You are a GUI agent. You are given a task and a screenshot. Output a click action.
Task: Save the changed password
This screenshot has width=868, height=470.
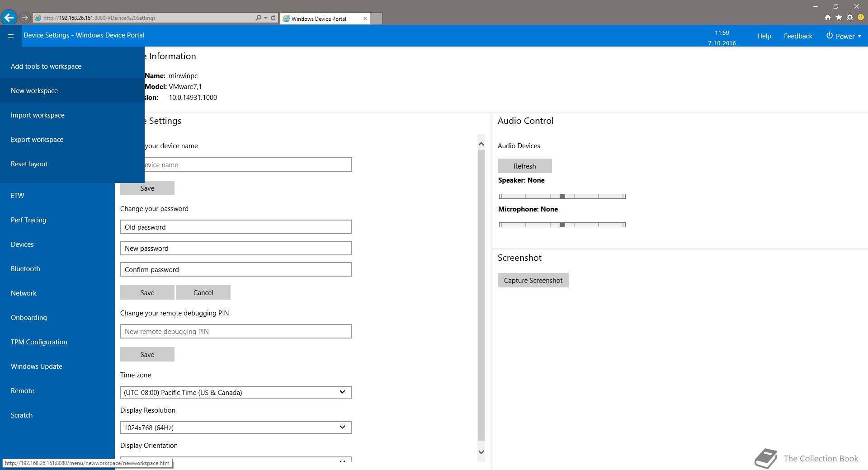click(147, 292)
